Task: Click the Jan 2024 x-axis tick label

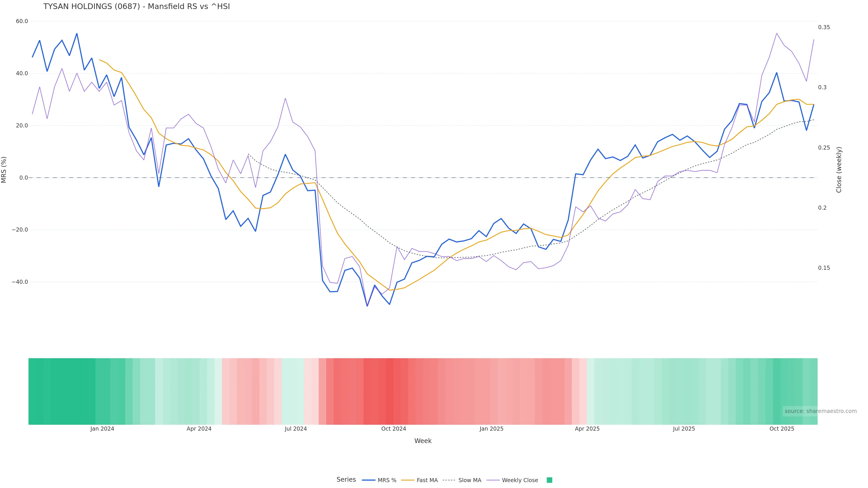Action: click(102, 429)
